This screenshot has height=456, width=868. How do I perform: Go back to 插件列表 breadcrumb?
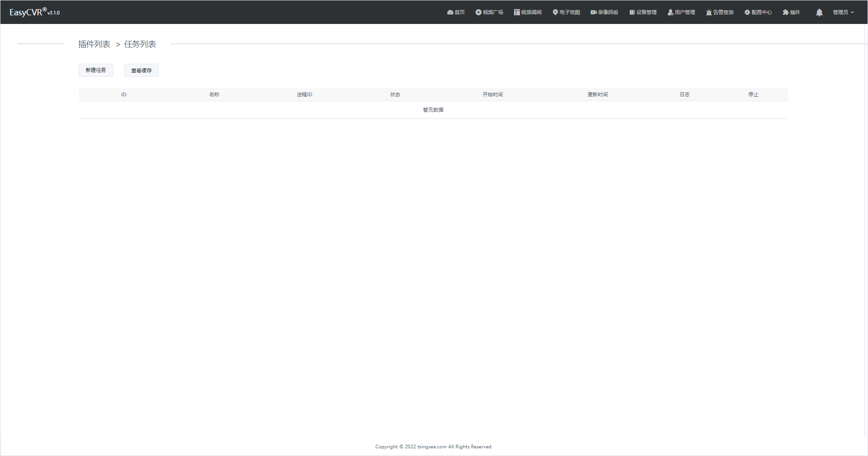pyautogui.click(x=94, y=44)
